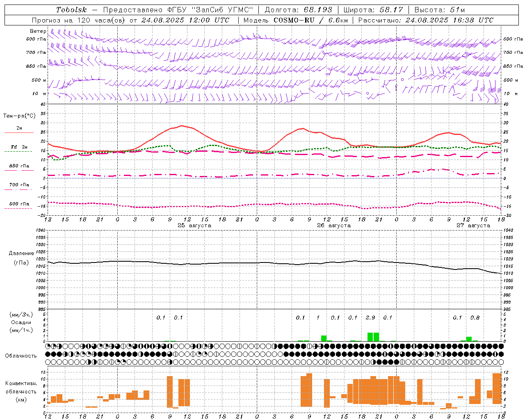
Task: Click the 500 м wind level label on left
Action: pyautogui.click(x=39, y=80)
